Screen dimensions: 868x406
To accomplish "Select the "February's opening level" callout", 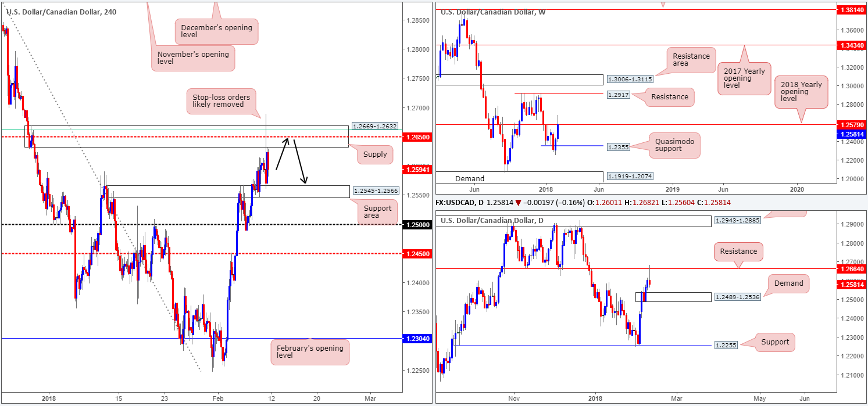I will (x=310, y=352).
